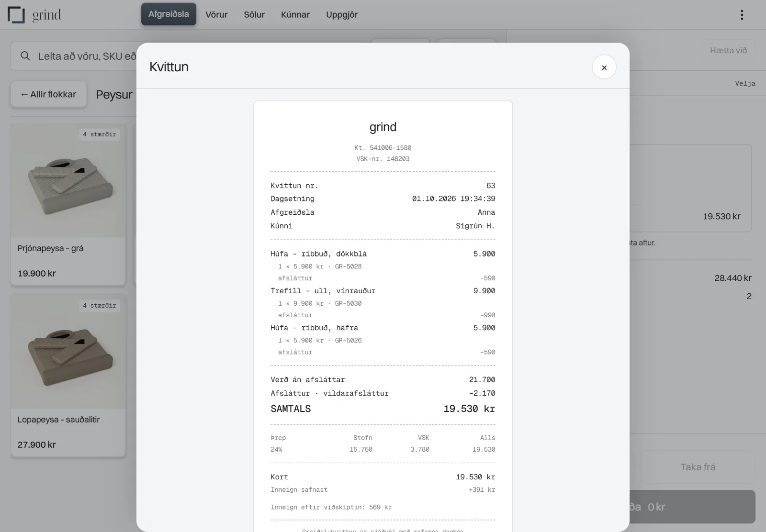This screenshot has height=532, width=766.
Task: Click the VSK amount 3.780
Action: (419, 449)
